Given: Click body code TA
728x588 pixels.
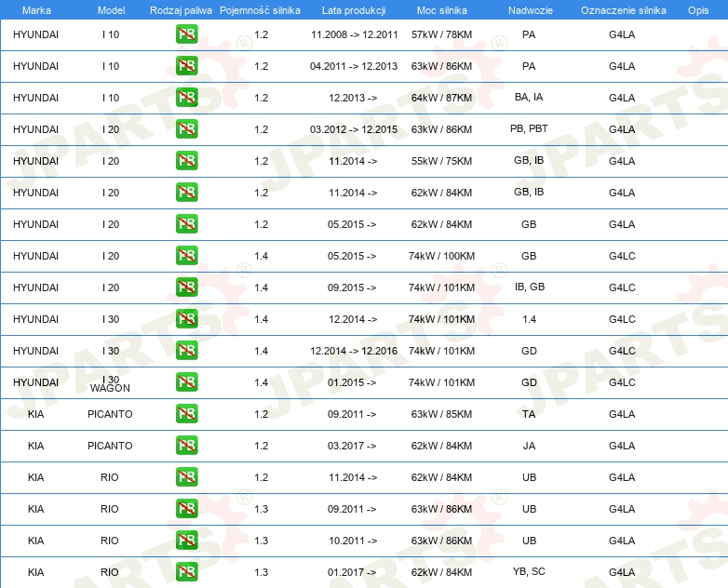Looking at the screenshot, I should point(529,413).
